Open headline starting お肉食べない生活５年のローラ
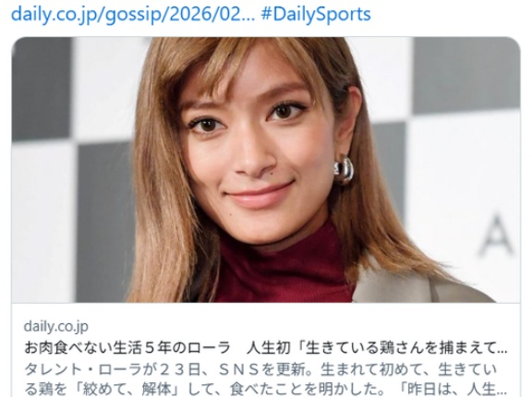This screenshot has height=397, width=532. tap(266, 348)
